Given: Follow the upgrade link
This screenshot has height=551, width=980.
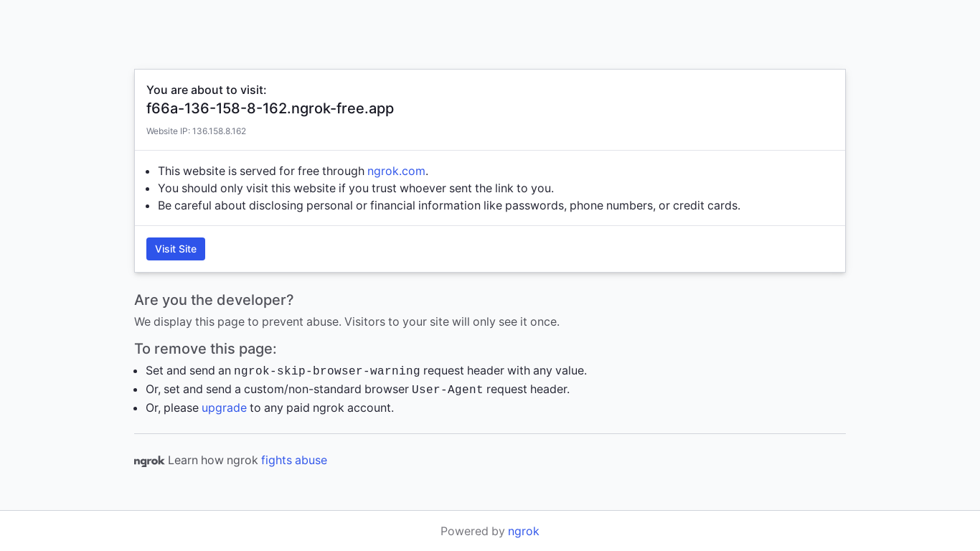Looking at the screenshot, I should click(x=224, y=408).
